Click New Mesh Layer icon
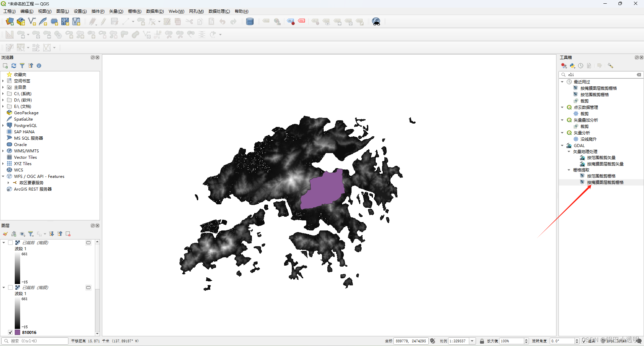 (65, 22)
